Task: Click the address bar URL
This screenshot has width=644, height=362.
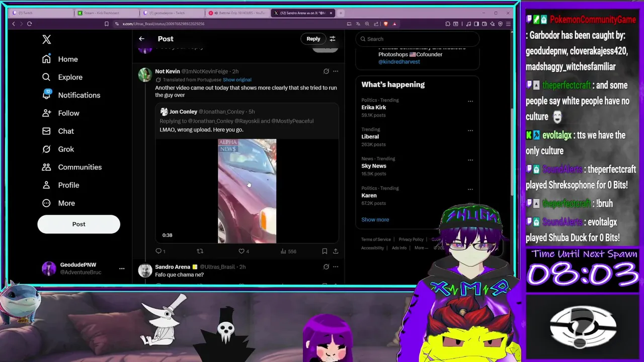Action: click(163, 24)
